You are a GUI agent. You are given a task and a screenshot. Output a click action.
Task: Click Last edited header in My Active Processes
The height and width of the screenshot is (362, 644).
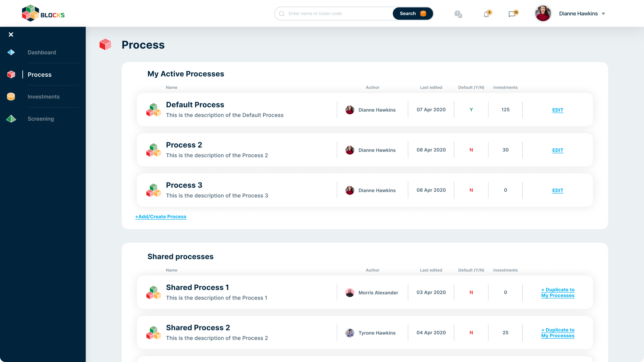click(x=431, y=87)
